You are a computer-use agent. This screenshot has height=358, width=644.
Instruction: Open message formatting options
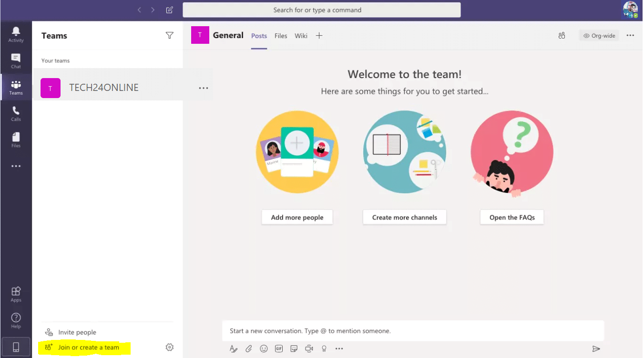click(233, 348)
